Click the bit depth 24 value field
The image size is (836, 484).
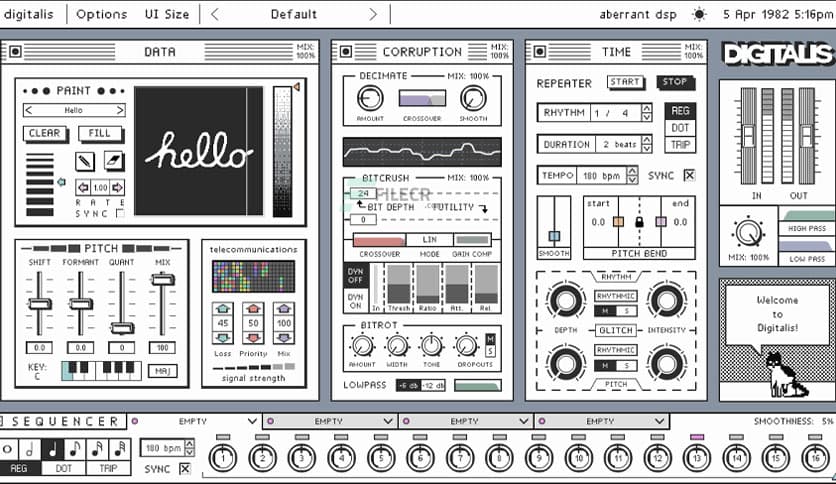pyautogui.click(x=363, y=193)
